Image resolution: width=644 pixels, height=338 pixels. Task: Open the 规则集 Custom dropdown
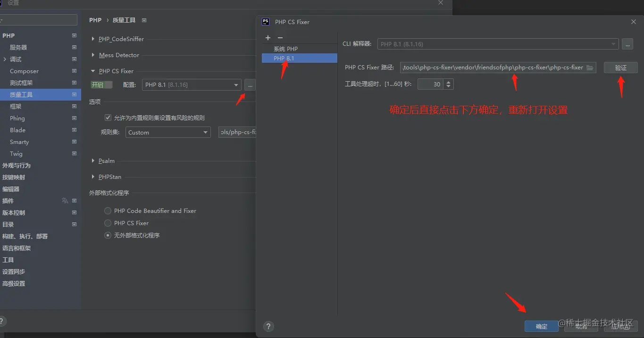pyautogui.click(x=168, y=133)
